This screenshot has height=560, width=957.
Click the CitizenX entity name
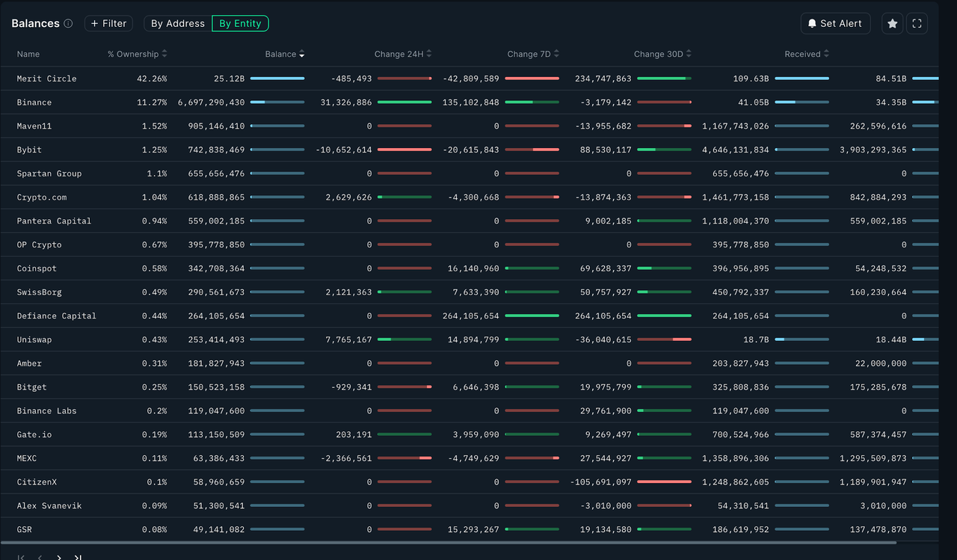coord(37,482)
